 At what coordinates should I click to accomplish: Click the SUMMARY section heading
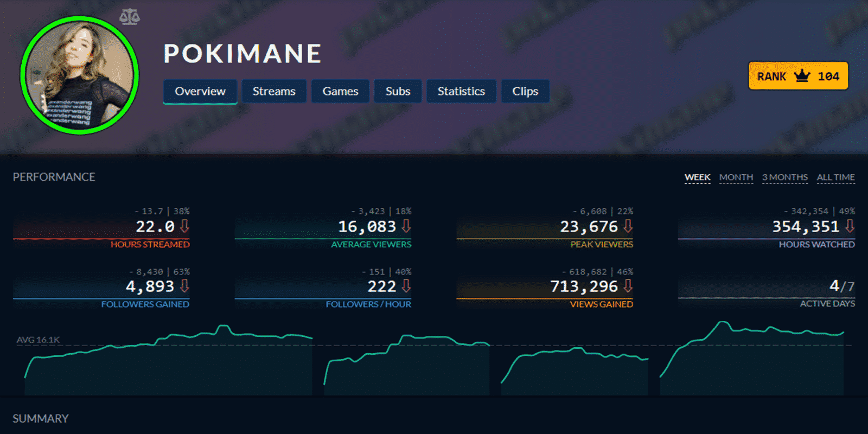(x=41, y=418)
